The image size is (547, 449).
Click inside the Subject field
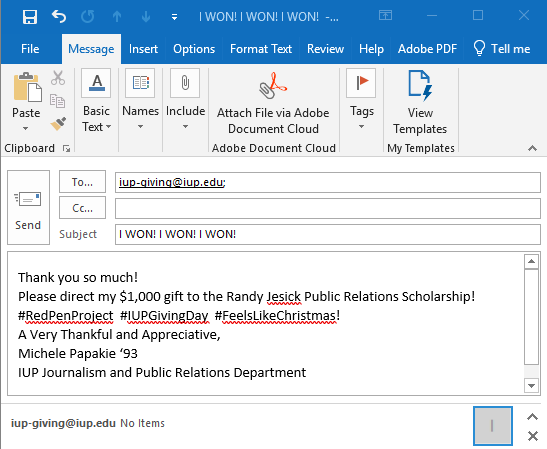coord(328,234)
